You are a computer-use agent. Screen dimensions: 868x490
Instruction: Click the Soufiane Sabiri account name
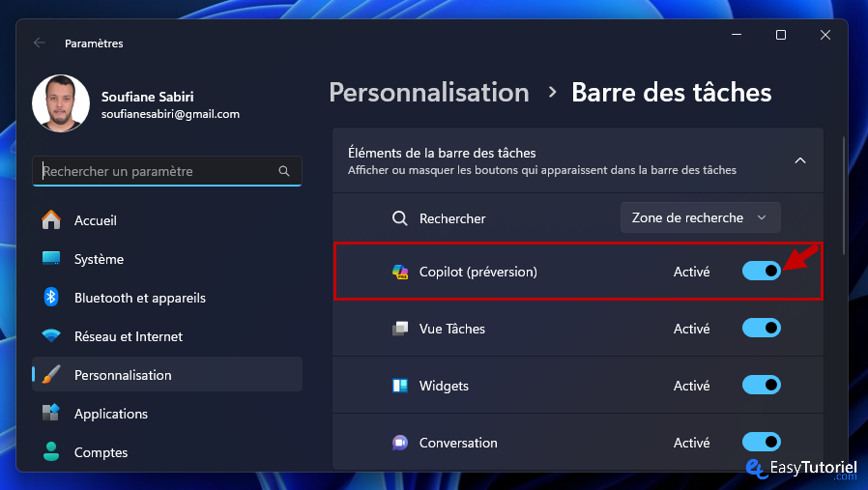(147, 97)
